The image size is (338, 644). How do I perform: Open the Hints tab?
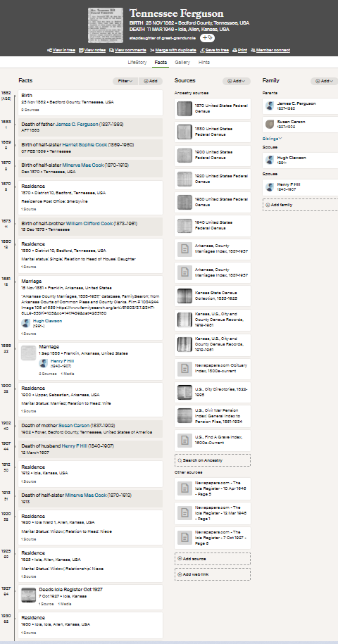click(x=204, y=63)
